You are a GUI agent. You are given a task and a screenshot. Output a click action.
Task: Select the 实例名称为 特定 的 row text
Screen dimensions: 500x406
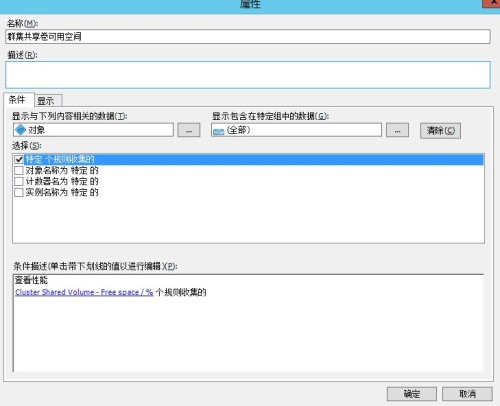click(62, 192)
